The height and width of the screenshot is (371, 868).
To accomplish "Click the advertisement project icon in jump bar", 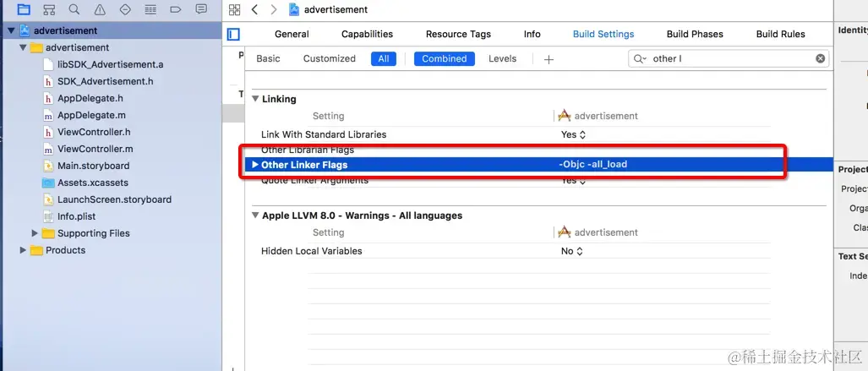I will click(294, 9).
